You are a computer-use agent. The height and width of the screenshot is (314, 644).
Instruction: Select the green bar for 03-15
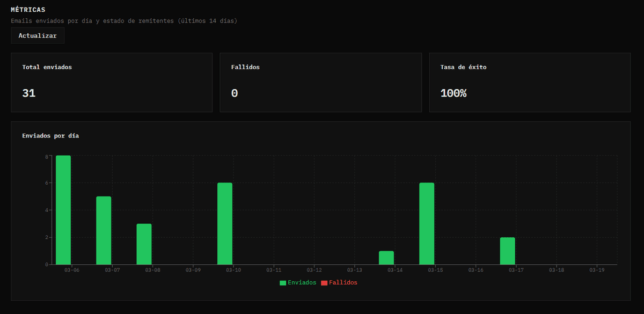coord(427,224)
